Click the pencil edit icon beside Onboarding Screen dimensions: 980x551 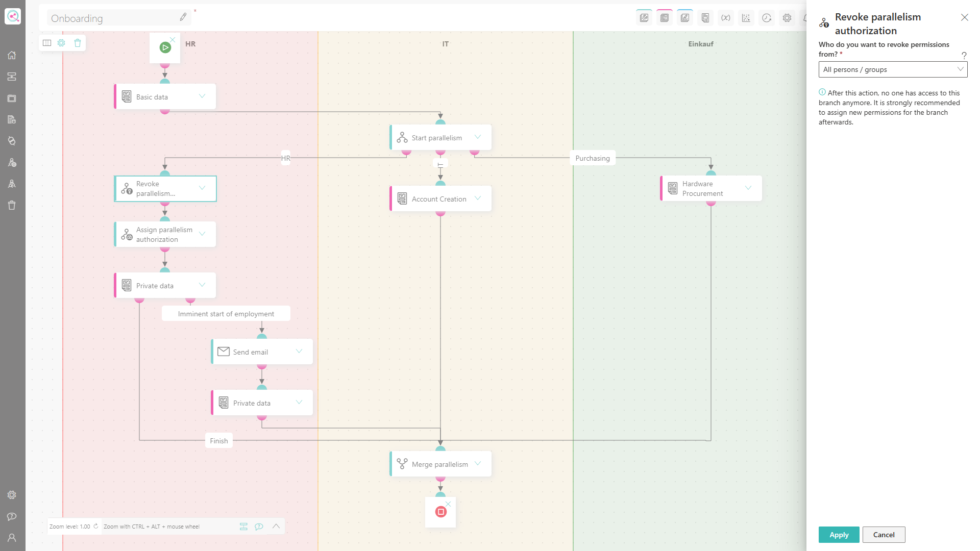pos(183,17)
